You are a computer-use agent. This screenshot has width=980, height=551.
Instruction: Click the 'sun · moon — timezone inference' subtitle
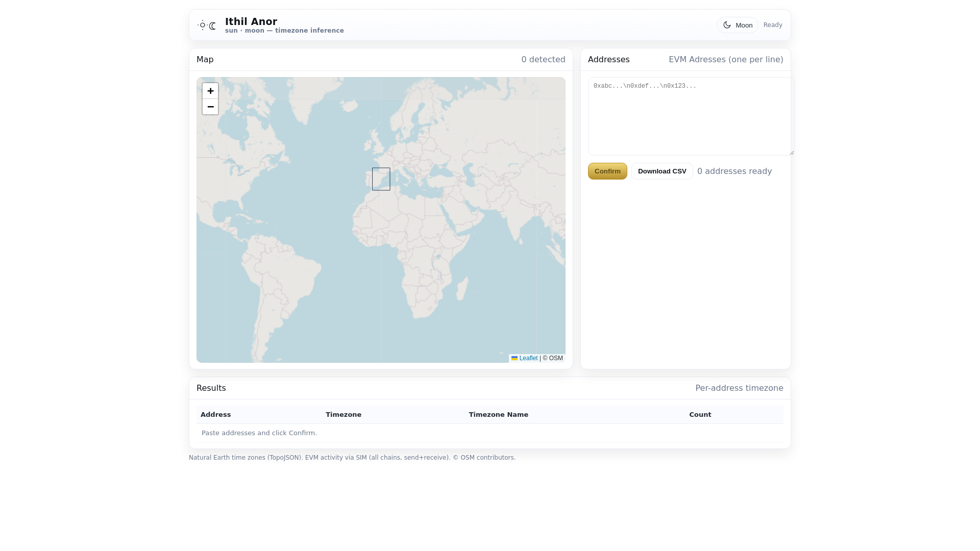284,31
